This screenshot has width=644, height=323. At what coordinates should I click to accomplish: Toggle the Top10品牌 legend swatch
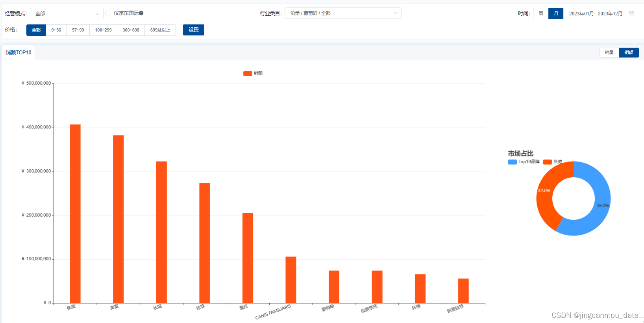(x=512, y=162)
